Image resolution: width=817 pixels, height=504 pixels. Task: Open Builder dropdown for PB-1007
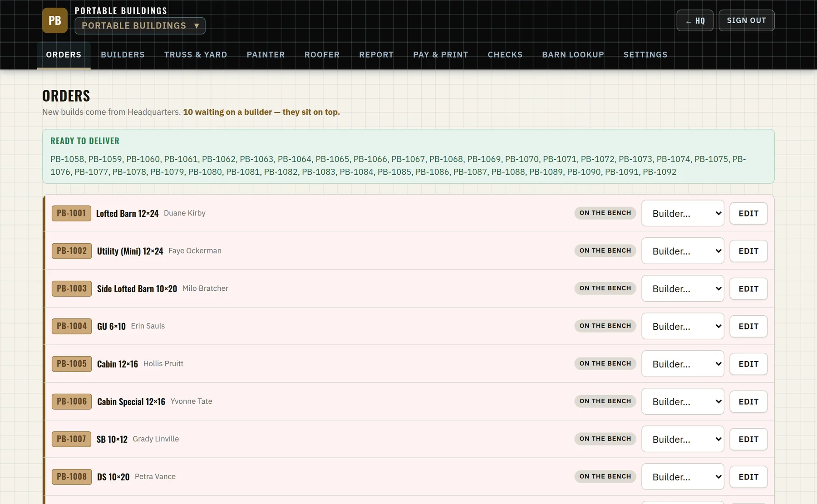(683, 439)
